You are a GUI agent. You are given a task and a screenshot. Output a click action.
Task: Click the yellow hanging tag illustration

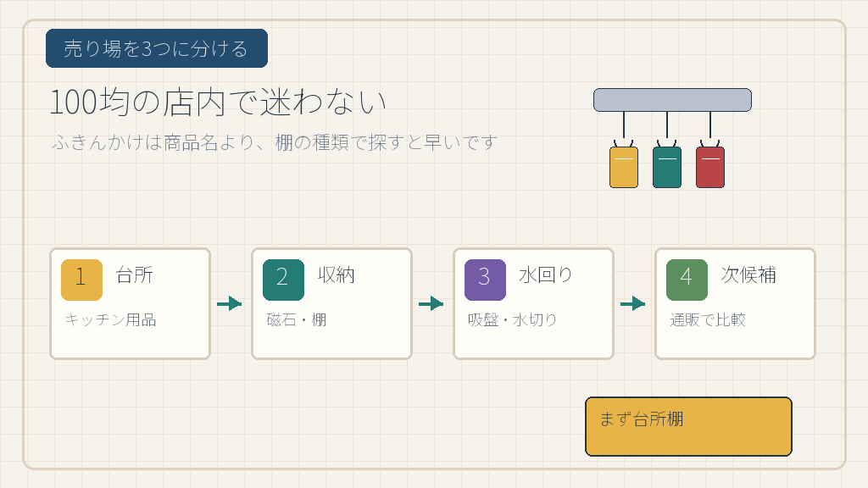point(624,167)
